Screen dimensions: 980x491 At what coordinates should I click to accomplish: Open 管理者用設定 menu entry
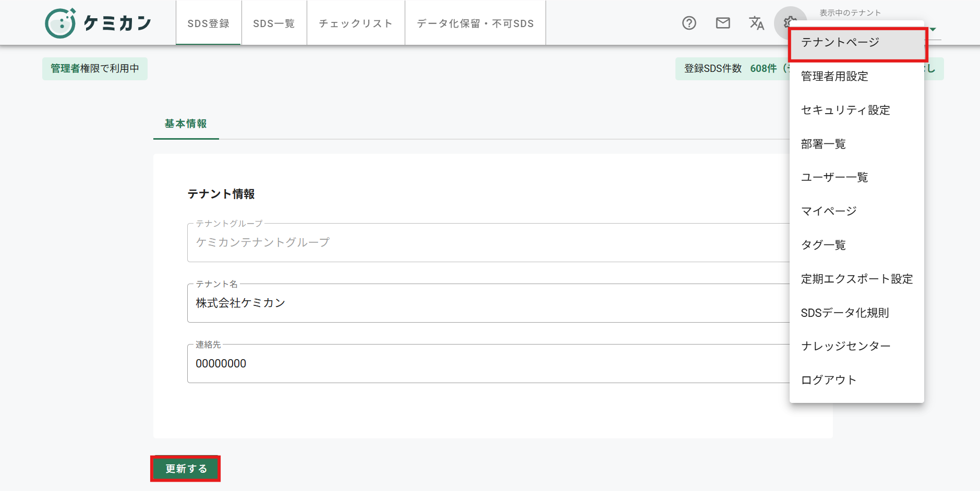(857, 76)
